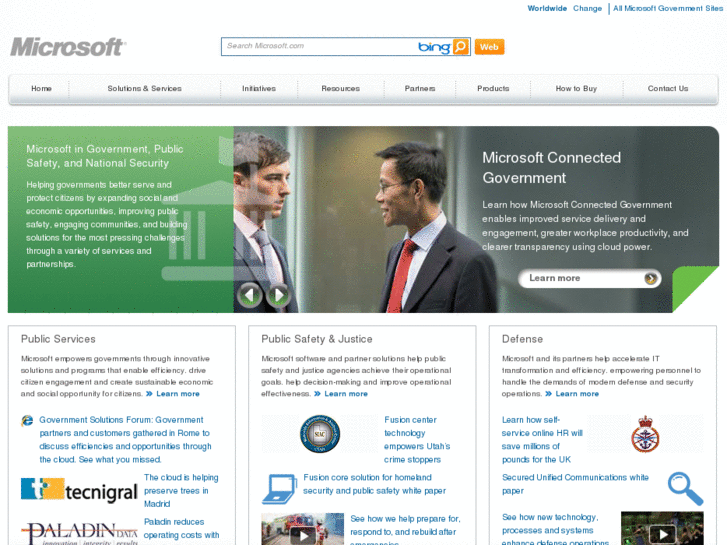727x545 pixels.
Task: Click chevron icon before Public Services Learn more
Action: pos(149,394)
